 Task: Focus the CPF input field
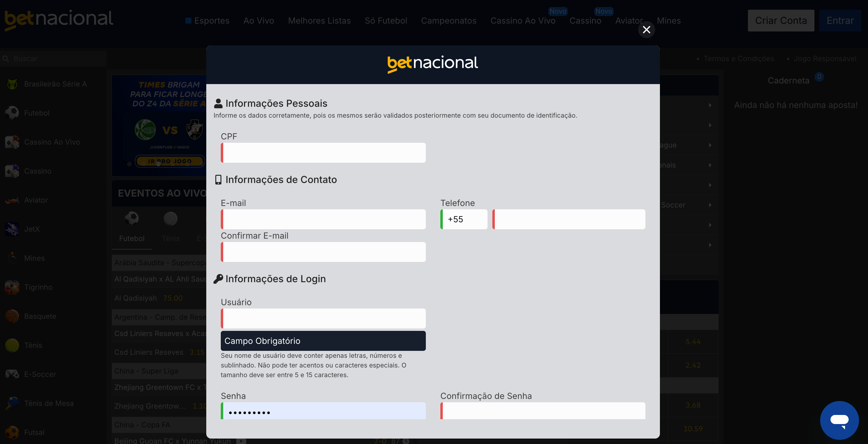point(323,153)
